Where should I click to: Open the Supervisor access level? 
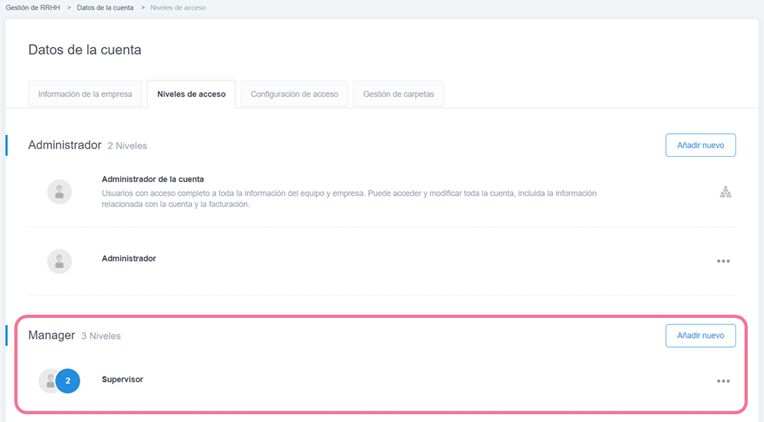click(x=123, y=379)
